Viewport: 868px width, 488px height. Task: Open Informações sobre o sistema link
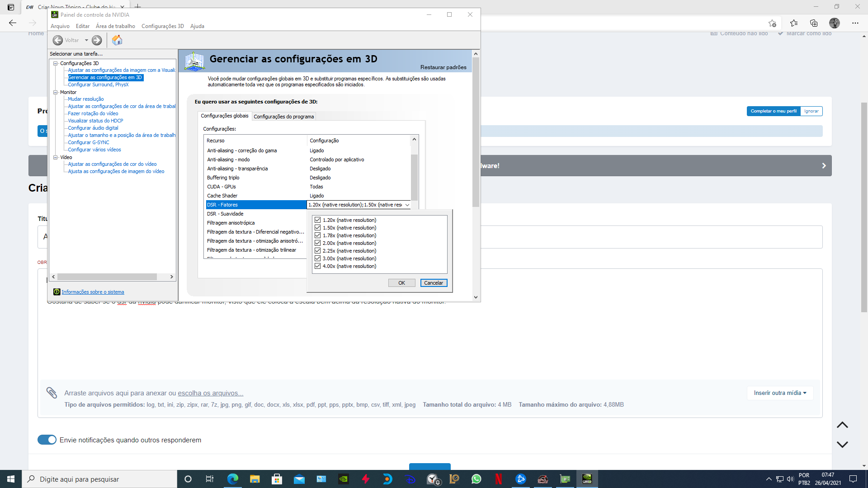click(93, 292)
